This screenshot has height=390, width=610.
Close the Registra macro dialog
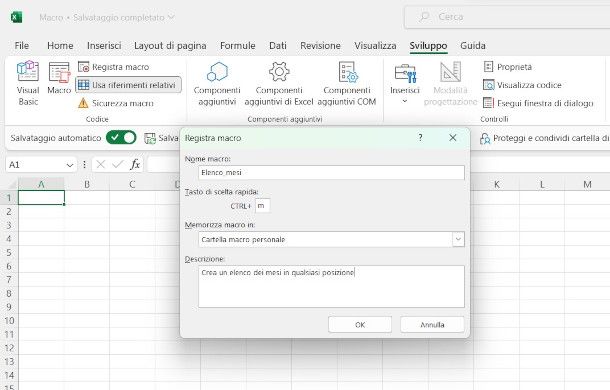[453, 137]
